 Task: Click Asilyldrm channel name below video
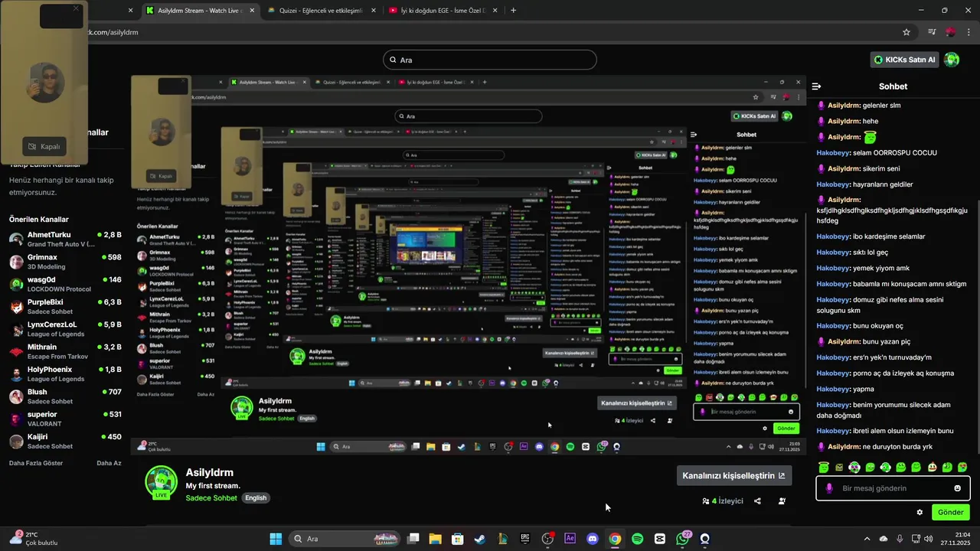point(210,472)
